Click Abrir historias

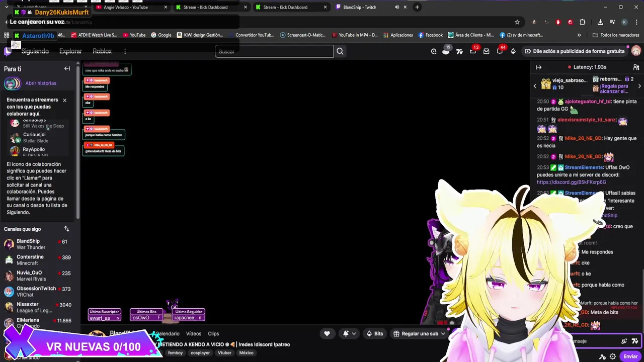pyautogui.click(x=41, y=83)
